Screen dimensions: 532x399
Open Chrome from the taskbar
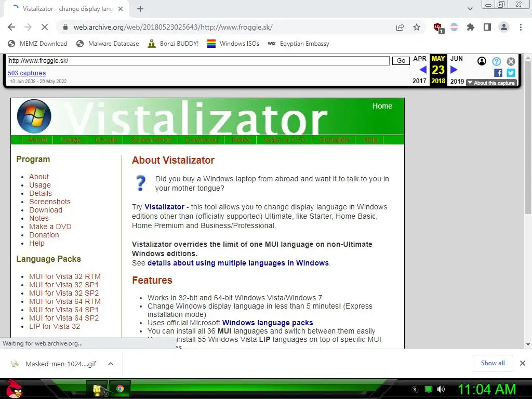(120, 389)
